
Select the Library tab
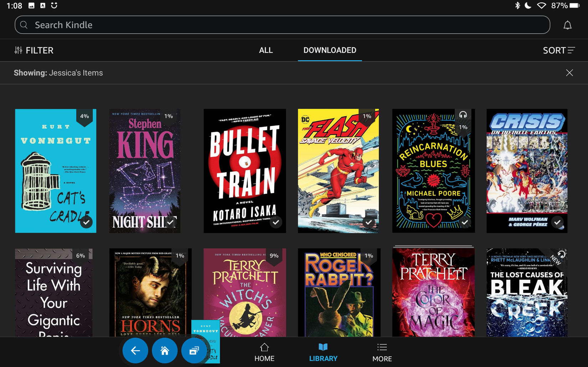pyautogui.click(x=323, y=352)
